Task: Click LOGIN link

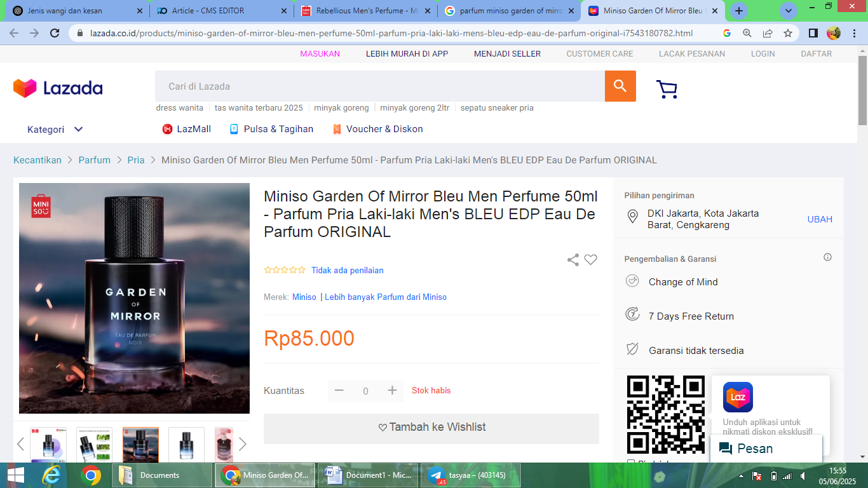Action: tap(763, 54)
